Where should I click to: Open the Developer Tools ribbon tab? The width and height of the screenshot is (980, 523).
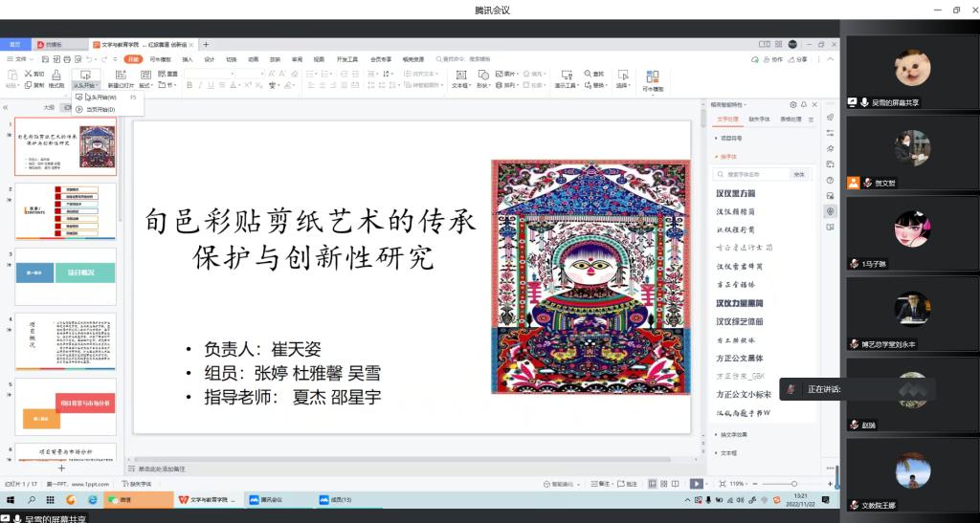click(x=346, y=59)
